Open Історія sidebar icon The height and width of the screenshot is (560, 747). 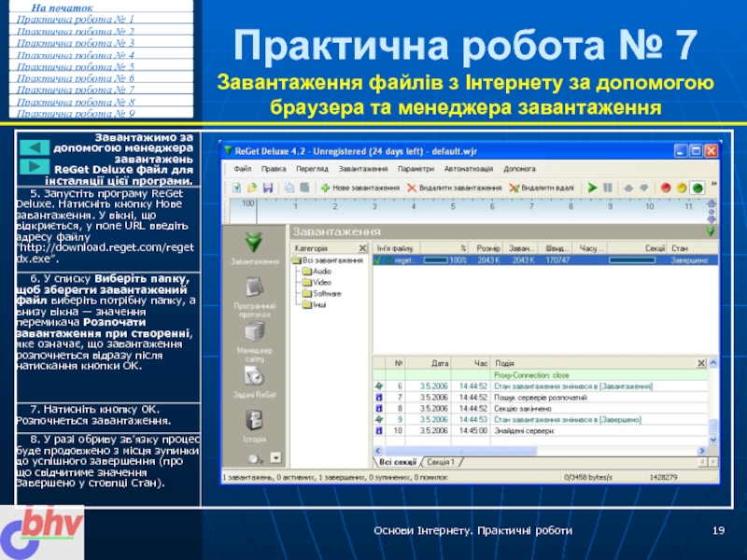point(254,426)
